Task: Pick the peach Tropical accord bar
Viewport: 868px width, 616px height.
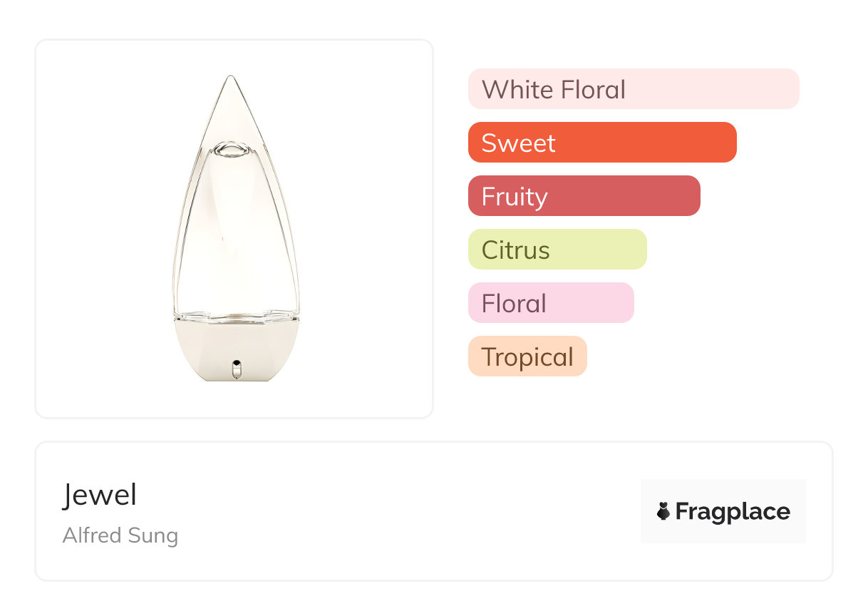Action: coord(527,356)
